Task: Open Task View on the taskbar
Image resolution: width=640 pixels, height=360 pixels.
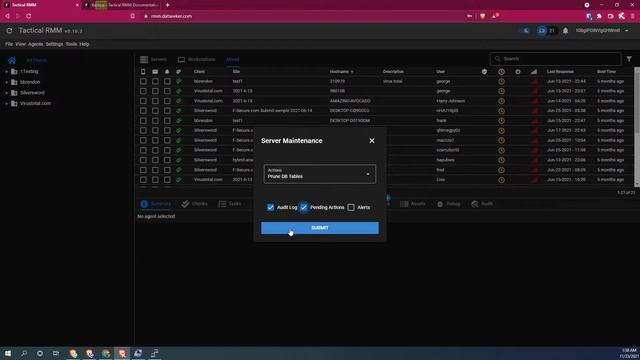Action: click(56, 353)
